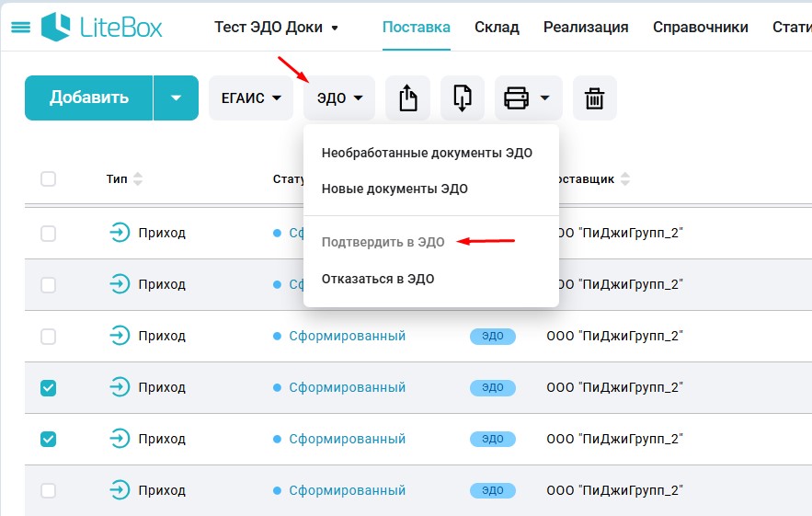This screenshot has height=516, width=812.
Task: Click the fourth row's ЭДО badge
Action: [493, 387]
